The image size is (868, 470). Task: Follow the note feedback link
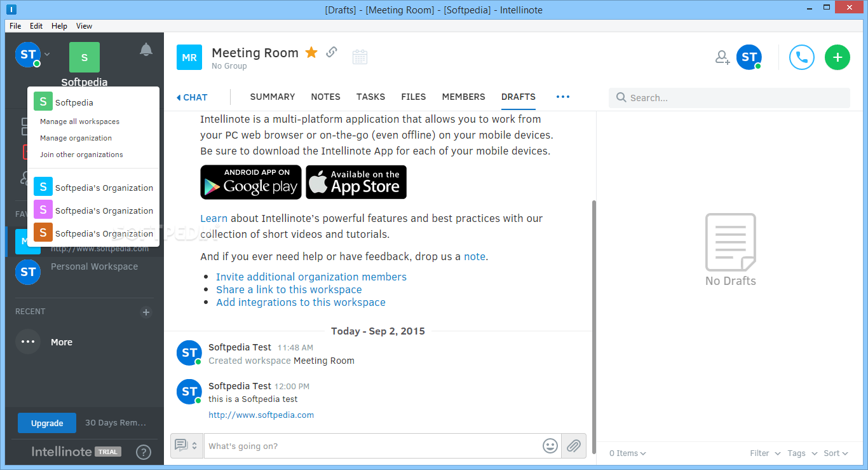[475, 257]
